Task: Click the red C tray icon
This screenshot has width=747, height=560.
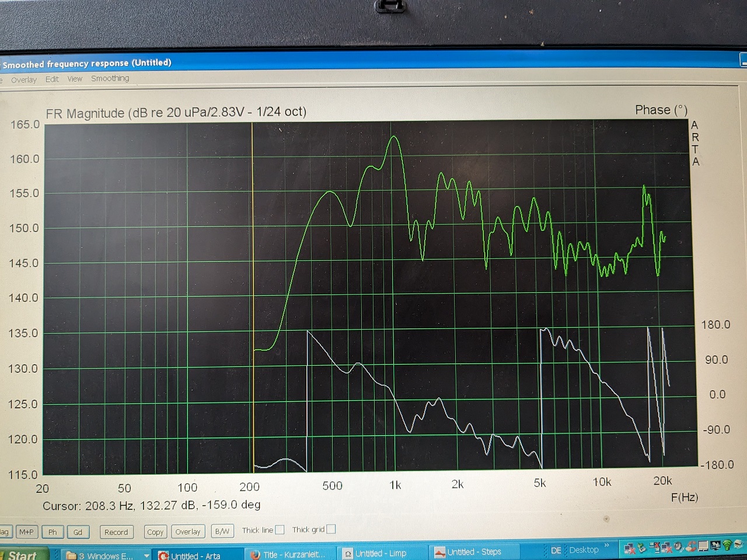Action: click(691, 547)
